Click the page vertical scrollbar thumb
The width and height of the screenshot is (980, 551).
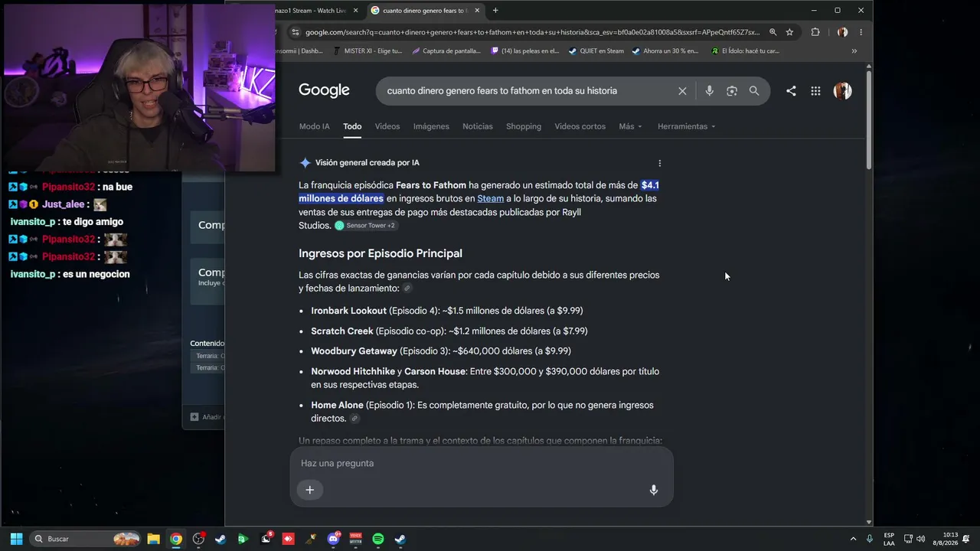[868, 119]
